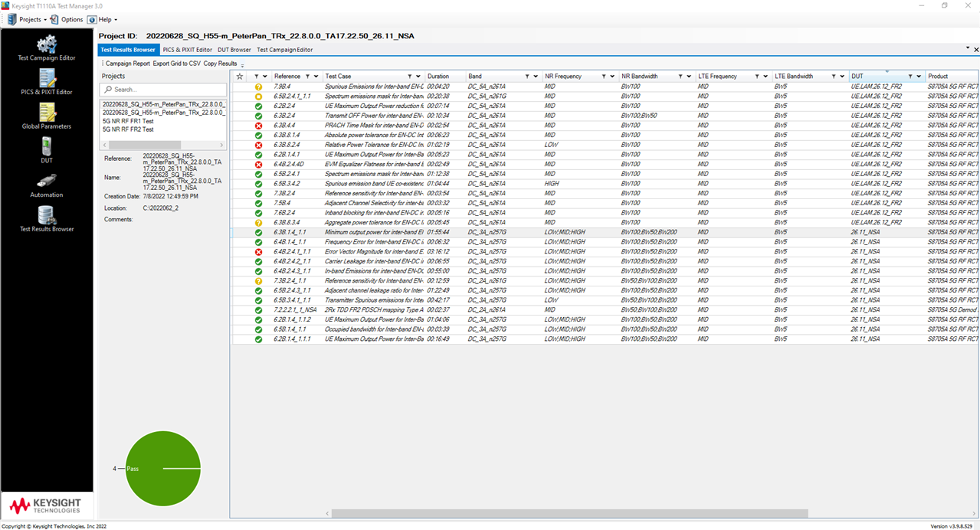Click the green pass icon on test 6.2B.2.4
980x530 pixels.
[258, 105]
